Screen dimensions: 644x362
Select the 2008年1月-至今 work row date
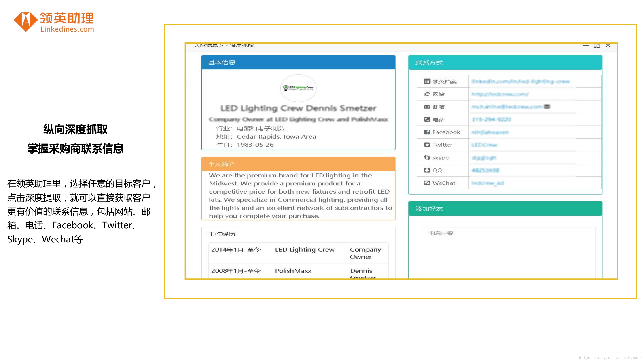point(236,271)
